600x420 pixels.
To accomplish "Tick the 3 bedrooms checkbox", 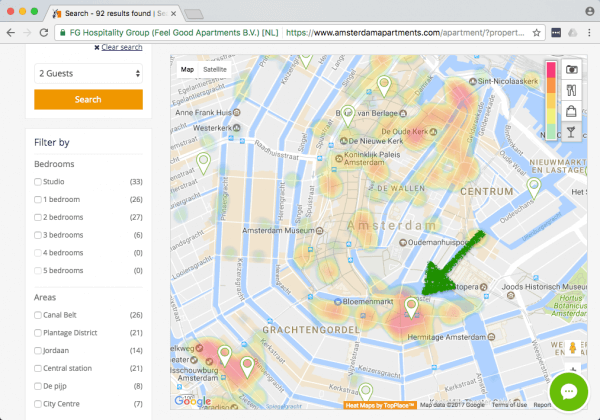I will tap(38, 235).
